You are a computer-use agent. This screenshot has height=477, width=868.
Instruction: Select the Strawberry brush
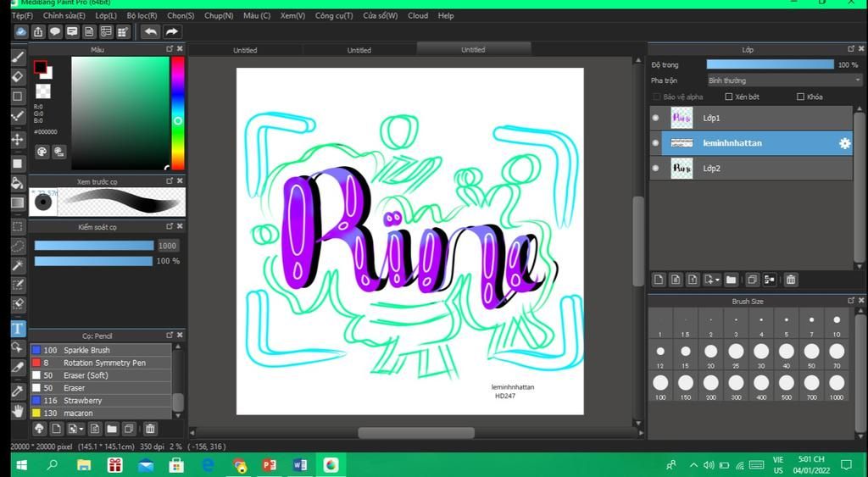tap(102, 401)
